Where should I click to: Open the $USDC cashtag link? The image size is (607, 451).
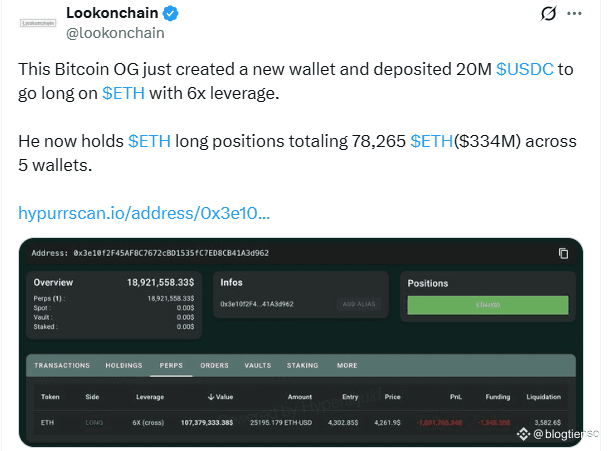coord(525,69)
